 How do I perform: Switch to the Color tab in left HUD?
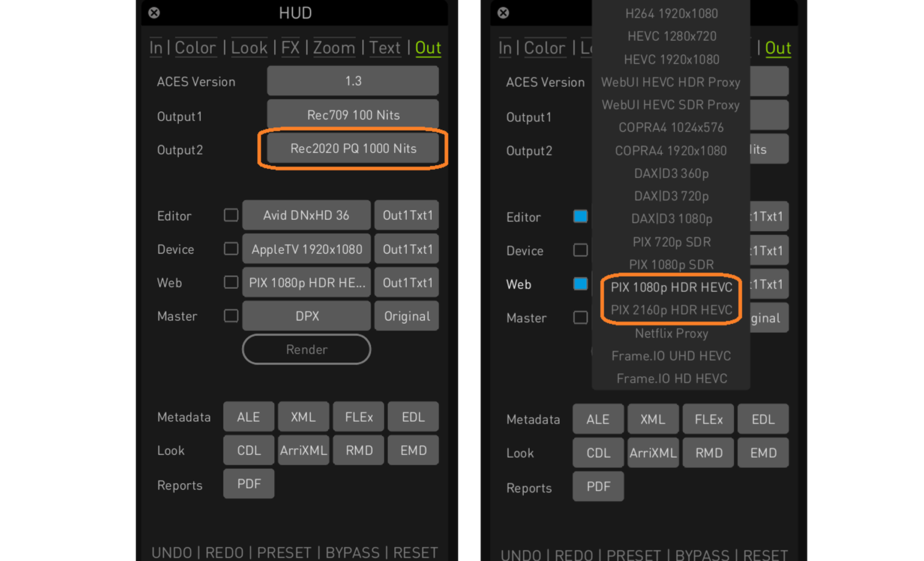click(x=195, y=48)
